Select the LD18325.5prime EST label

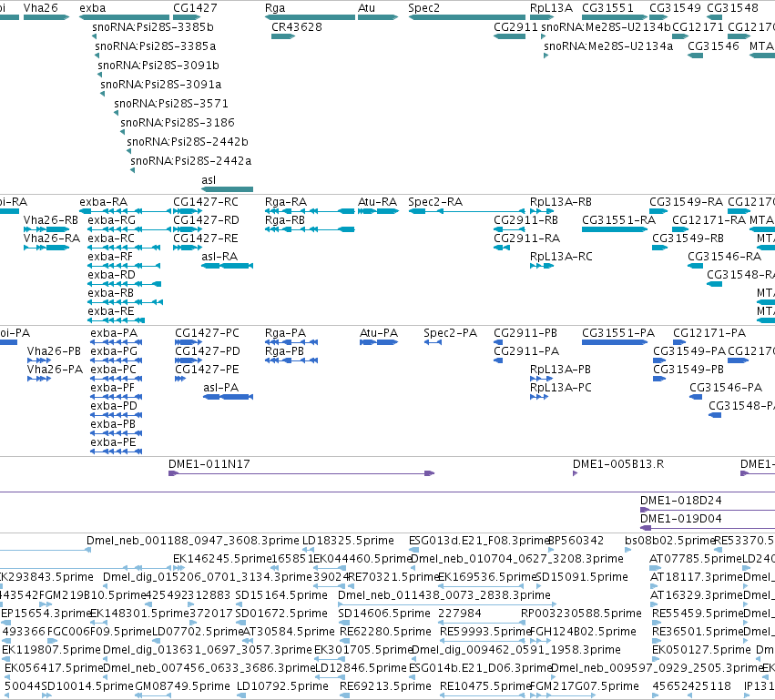[348, 541]
